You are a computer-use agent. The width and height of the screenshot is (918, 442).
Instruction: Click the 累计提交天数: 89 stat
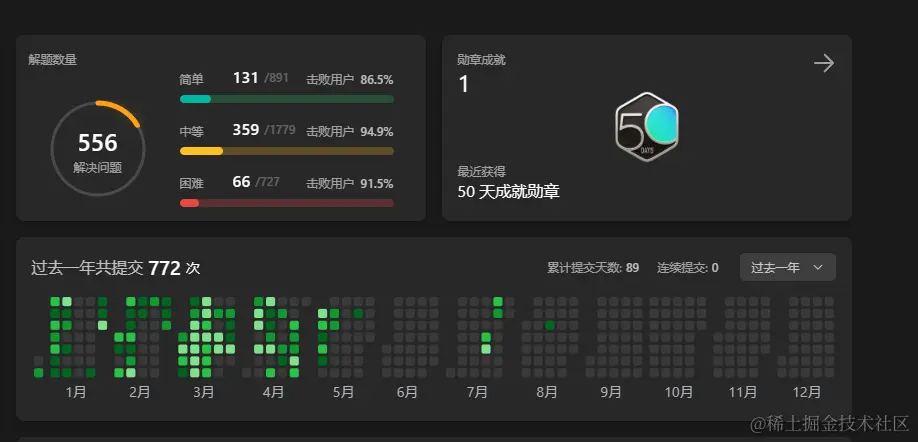[593, 268]
